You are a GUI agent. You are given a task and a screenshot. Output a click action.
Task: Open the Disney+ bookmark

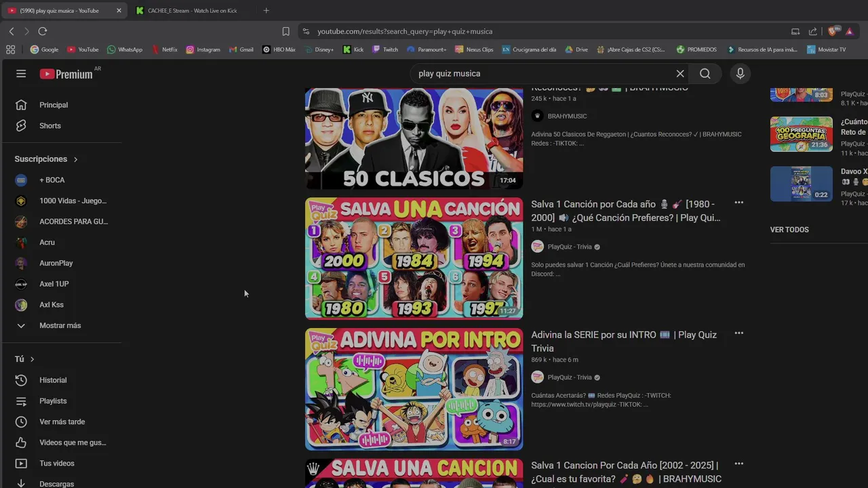pyautogui.click(x=319, y=49)
